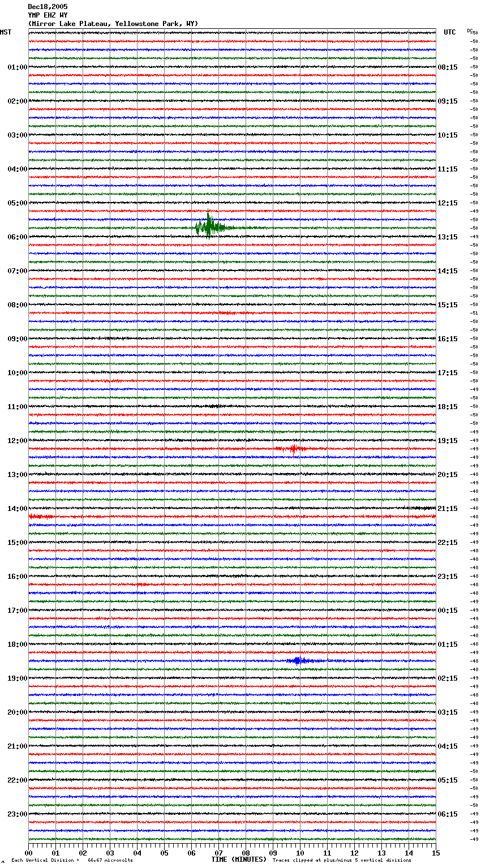Click the 10 minute axis tick label

coord(300,853)
